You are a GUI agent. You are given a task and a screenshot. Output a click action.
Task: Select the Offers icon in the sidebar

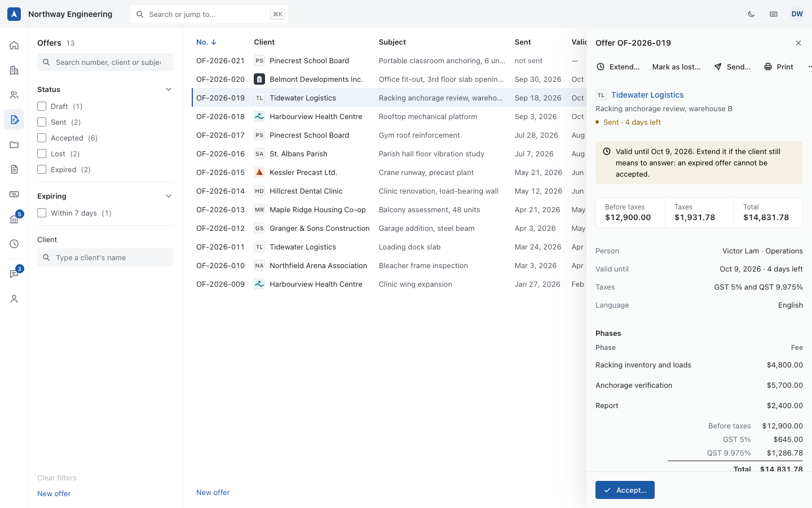14,120
